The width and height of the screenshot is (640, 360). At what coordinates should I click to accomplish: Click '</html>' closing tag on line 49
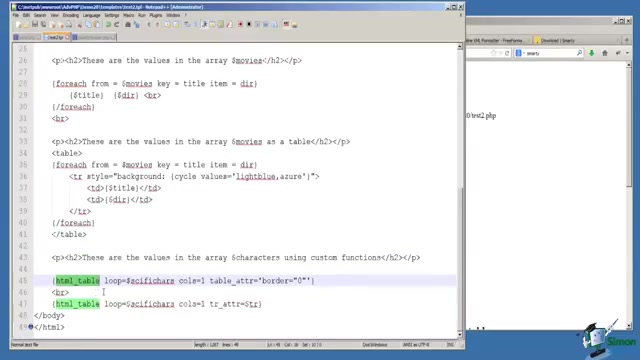coord(49,327)
